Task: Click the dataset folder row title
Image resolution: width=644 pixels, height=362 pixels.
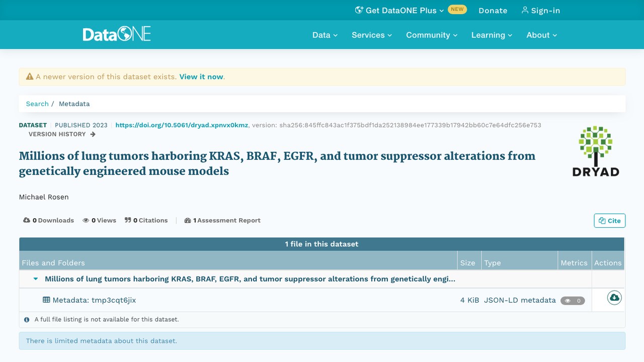Action: [x=250, y=279]
